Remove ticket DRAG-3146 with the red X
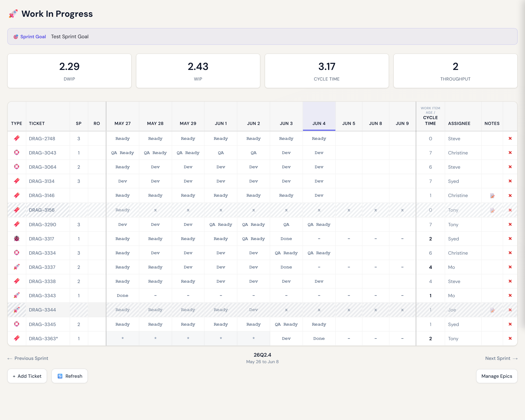525x420 pixels. tap(510, 196)
